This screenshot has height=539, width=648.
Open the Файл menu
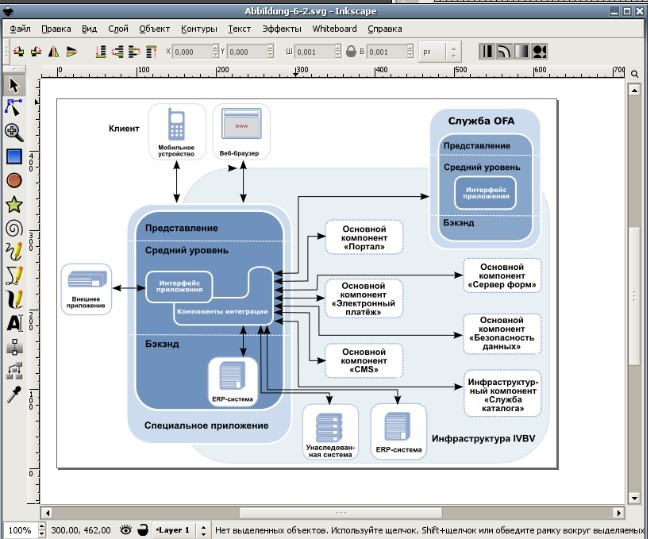tap(20, 29)
